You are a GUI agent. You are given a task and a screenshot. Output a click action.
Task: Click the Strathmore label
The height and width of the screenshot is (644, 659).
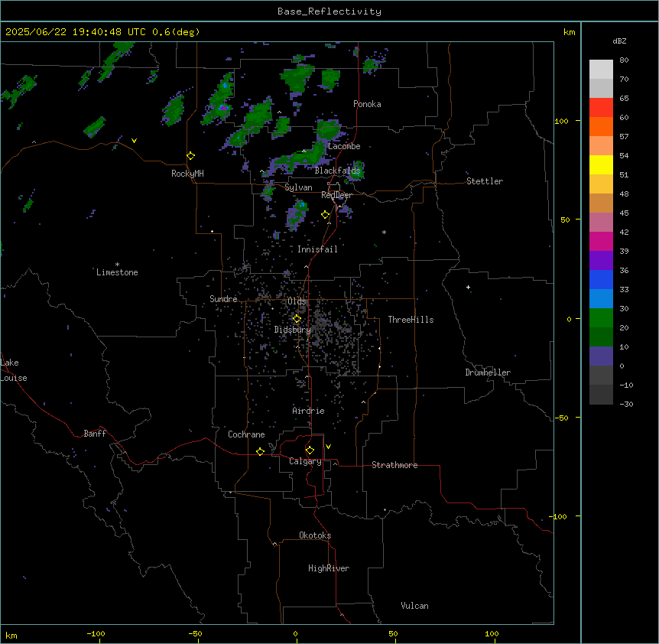(x=394, y=465)
